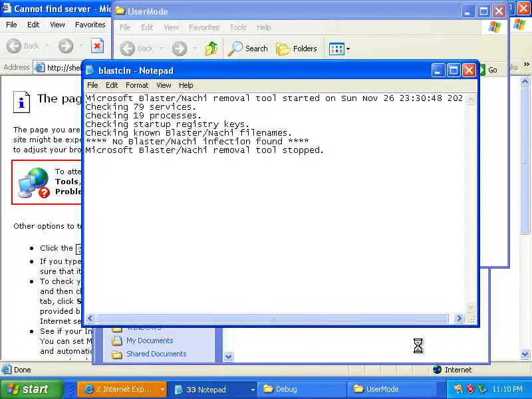Click red security shield tray icon
532x399 pixels.
pyautogui.click(x=470, y=389)
